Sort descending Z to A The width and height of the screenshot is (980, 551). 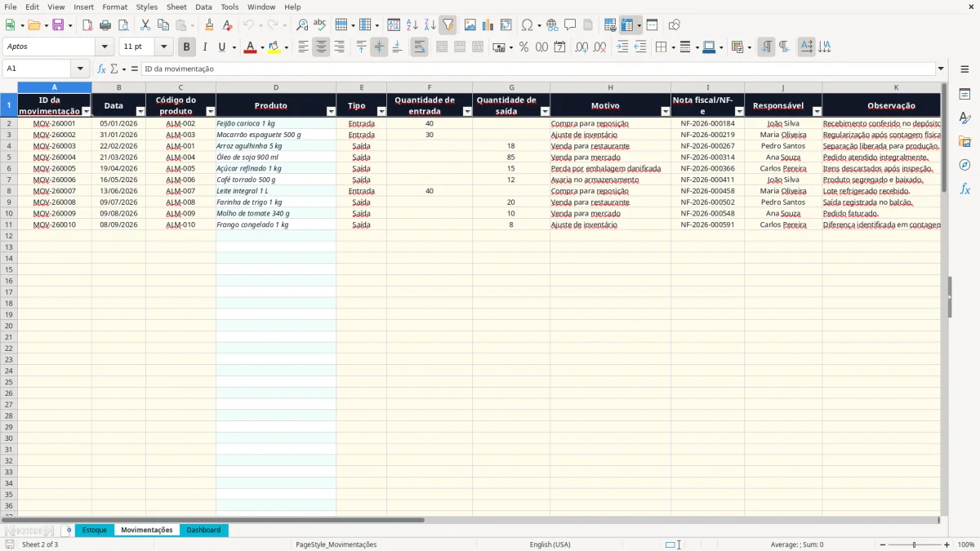[x=430, y=25]
